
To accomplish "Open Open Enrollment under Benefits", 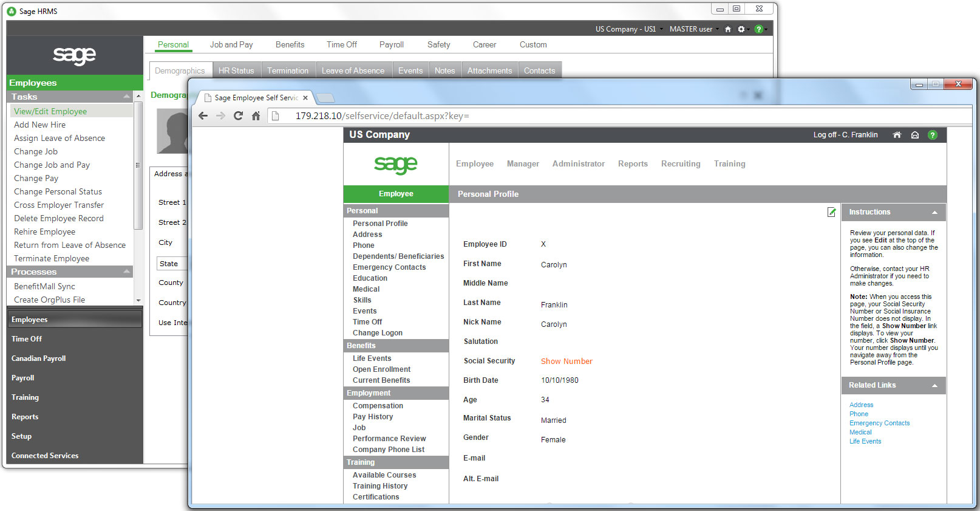I will pyautogui.click(x=381, y=369).
